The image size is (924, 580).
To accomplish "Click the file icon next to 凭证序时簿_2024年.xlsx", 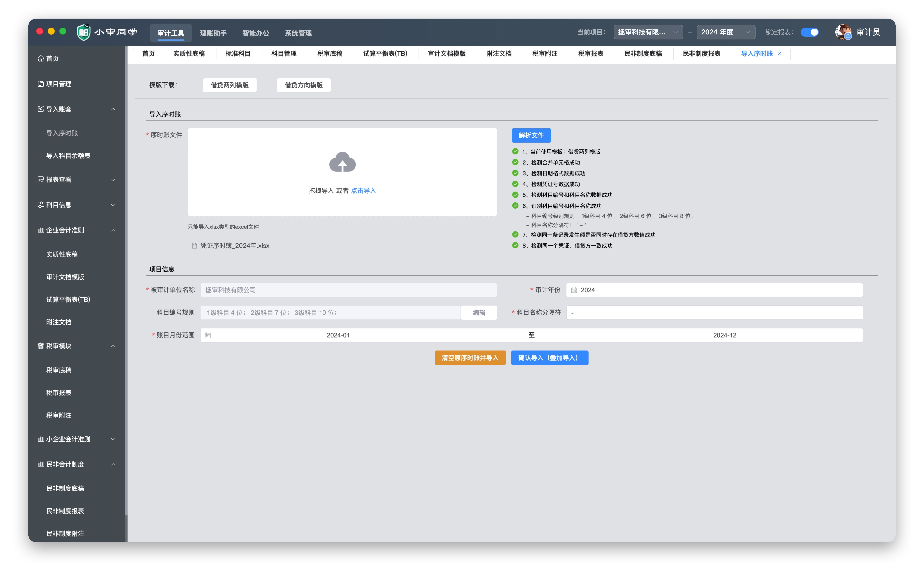I will click(194, 246).
